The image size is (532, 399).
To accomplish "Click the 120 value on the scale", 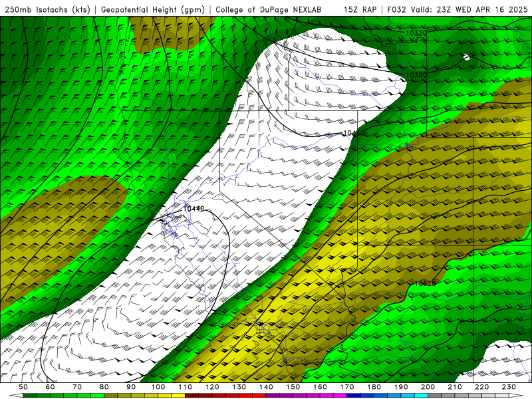I will [x=212, y=387].
